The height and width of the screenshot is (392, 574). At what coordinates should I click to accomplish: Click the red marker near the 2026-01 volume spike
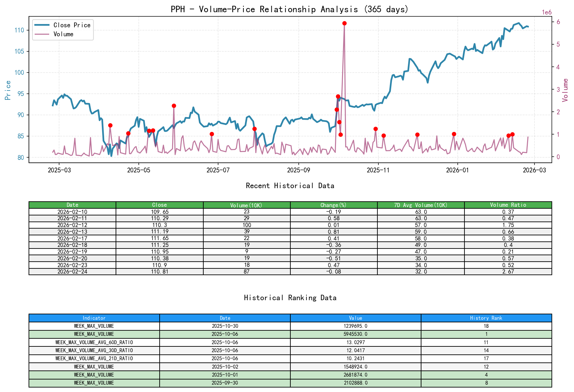454,134
